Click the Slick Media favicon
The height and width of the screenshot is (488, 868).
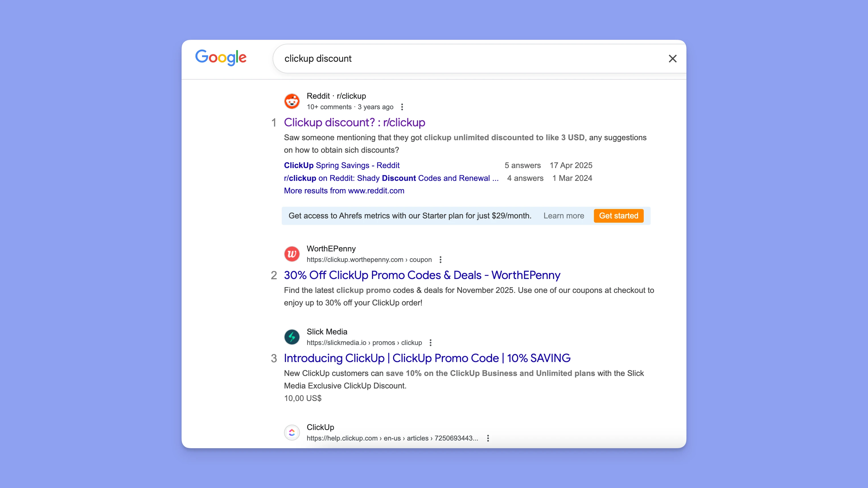[292, 337]
